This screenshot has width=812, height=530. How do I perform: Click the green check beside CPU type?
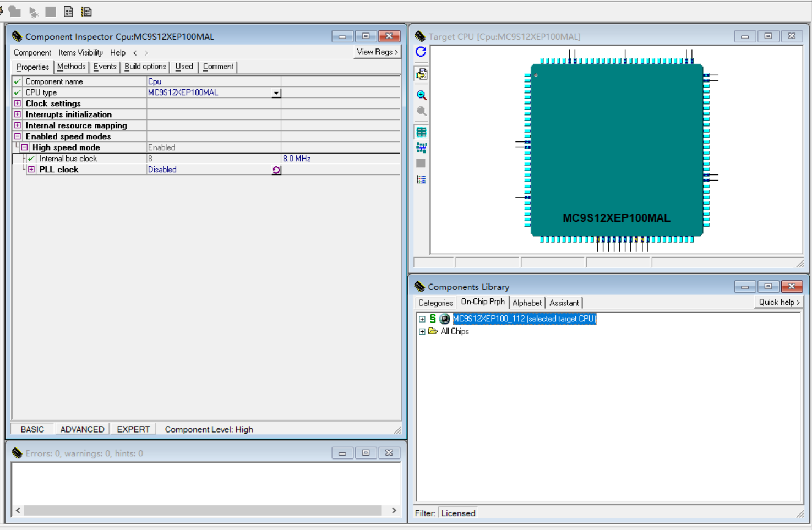coord(18,92)
